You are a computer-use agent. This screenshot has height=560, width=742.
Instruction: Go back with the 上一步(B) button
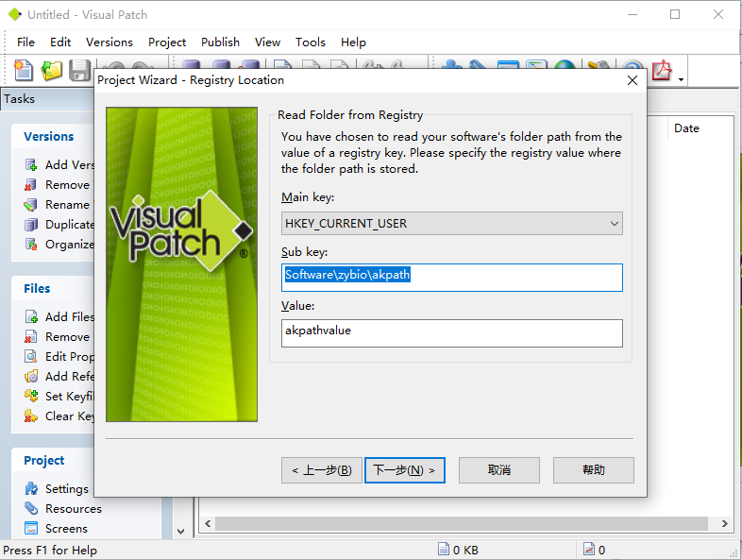tap(322, 470)
